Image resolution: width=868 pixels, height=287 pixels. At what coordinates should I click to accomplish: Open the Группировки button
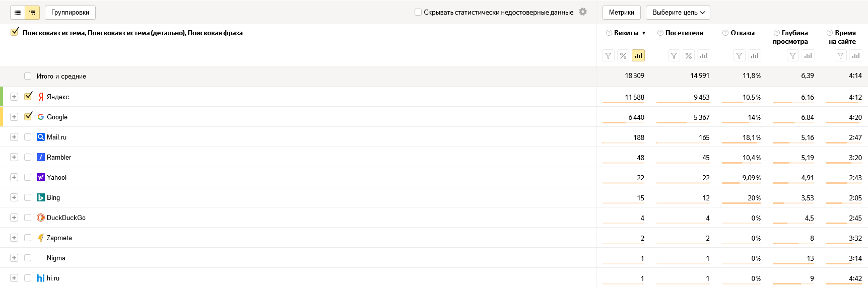coord(70,13)
